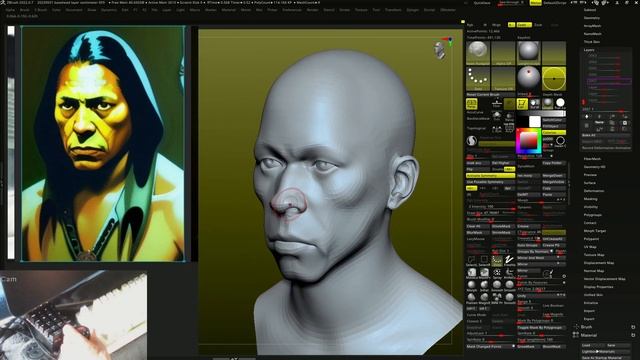Select the IMM Primitives brush
This screenshot has width=640, height=360.
click(x=497, y=298)
